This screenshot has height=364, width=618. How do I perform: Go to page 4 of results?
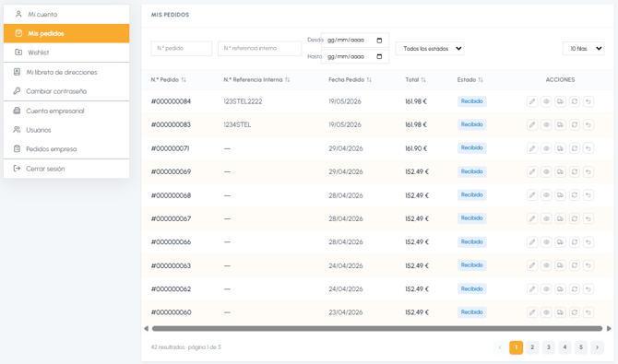click(x=565, y=347)
